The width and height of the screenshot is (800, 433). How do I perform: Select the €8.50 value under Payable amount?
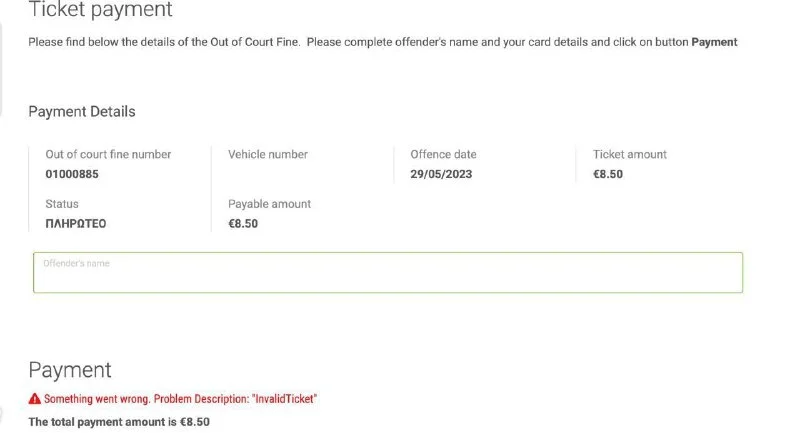(243, 224)
